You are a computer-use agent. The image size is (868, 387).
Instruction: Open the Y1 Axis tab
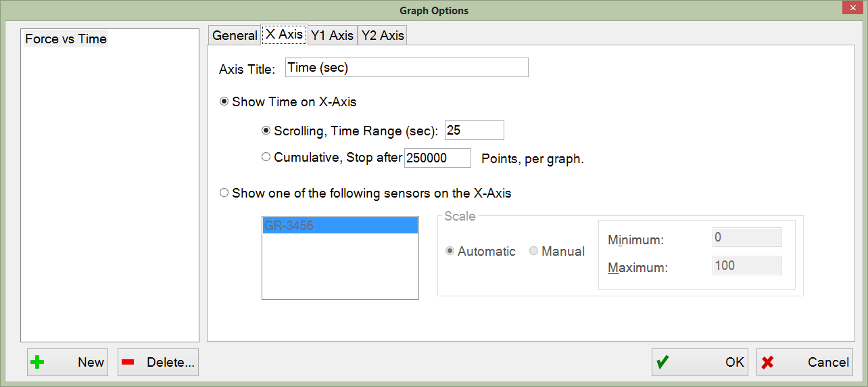332,35
